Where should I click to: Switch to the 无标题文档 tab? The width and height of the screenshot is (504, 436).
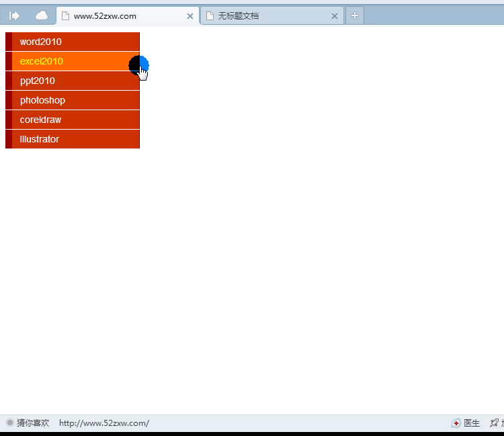[272, 15]
